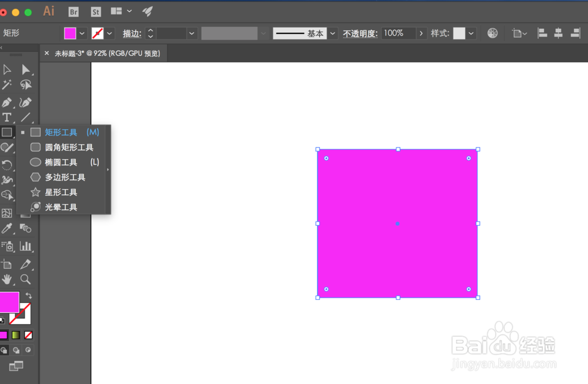588x384 pixels.
Task: Open the stroke weight dropdown
Action: [x=192, y=34]
